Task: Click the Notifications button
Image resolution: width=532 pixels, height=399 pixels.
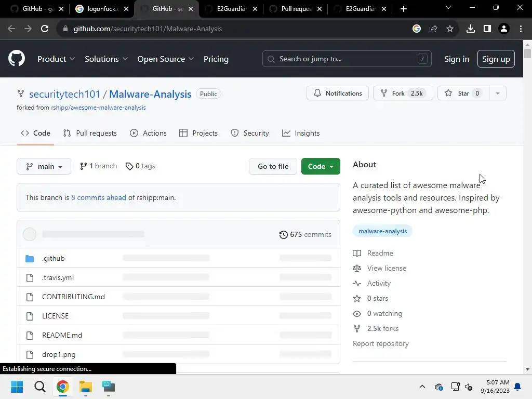Action: point(338,94)
